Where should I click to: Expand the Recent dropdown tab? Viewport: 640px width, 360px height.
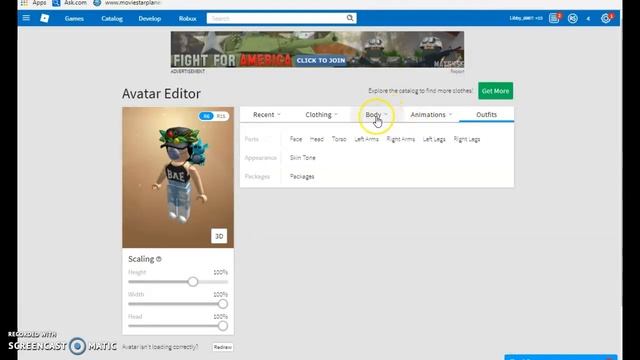[x=267, y=115]
